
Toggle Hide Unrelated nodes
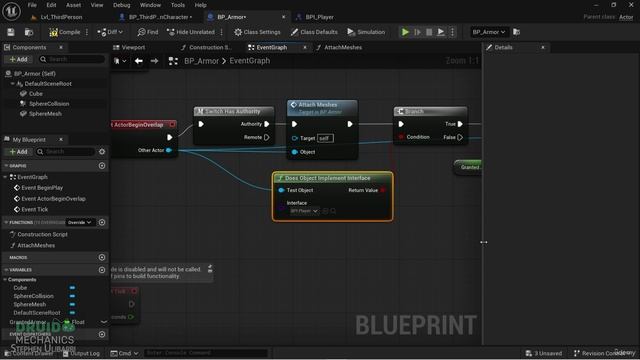click(191, 32)
